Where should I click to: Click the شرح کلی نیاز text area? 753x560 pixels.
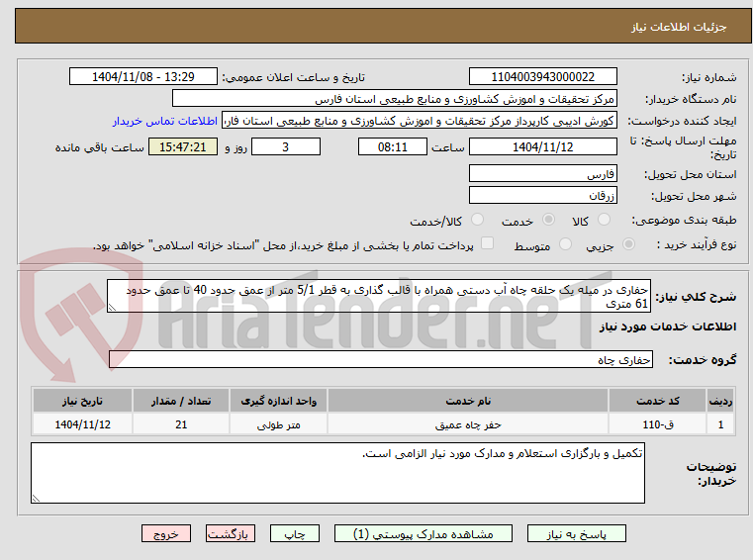(379, 297)
